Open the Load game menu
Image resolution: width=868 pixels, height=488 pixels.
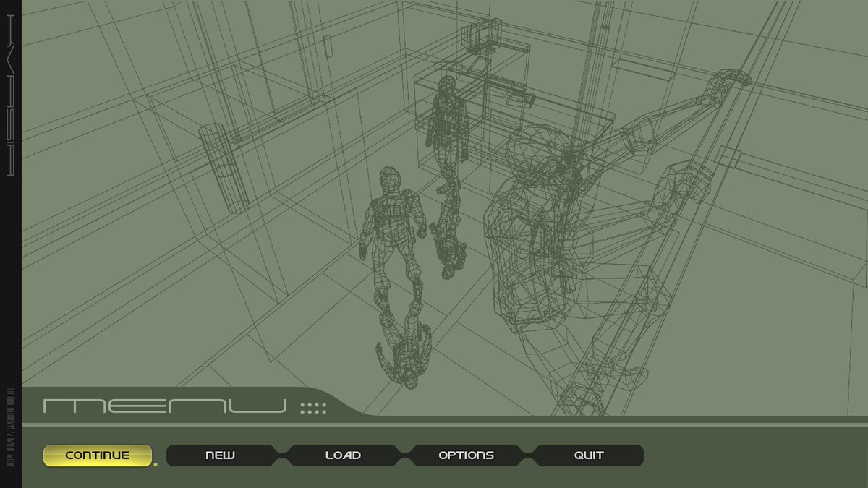coord(343,455)
